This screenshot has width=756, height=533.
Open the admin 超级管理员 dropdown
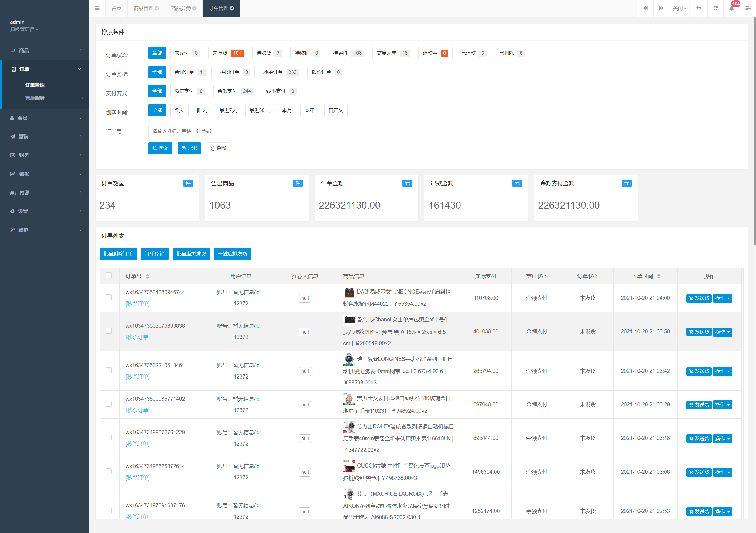(x=24, y=29)
